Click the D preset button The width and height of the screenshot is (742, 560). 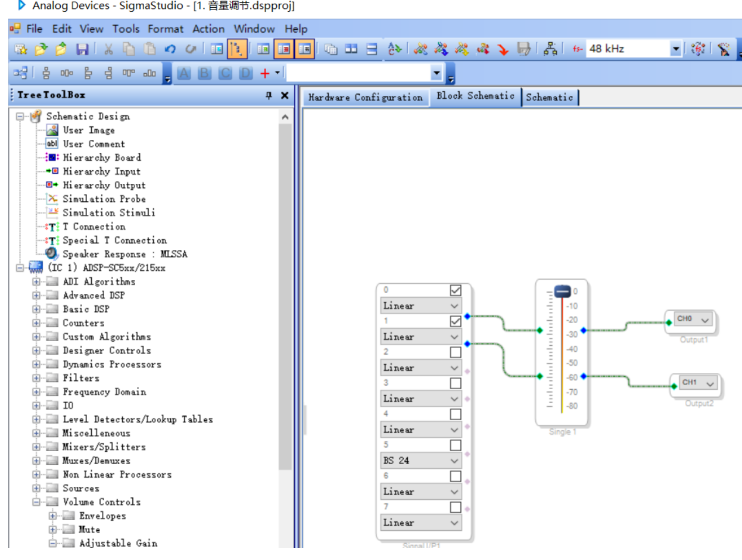pos(245,73)
